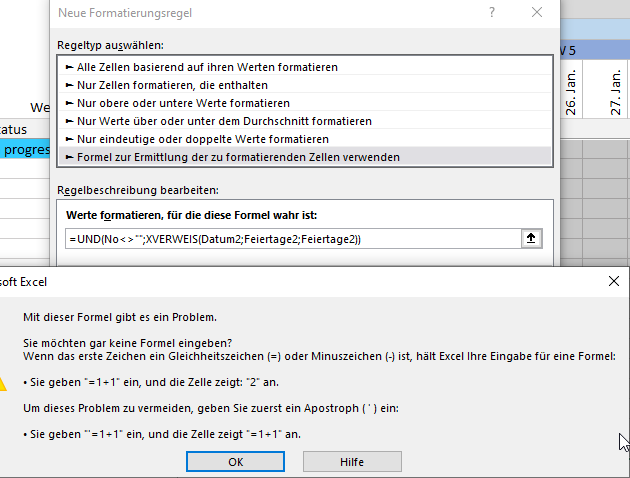Image resolution: width=630 pixels, height=478 pixels.
Task: Click 'Werte formatieren, für die diese Formel wahr ist:'
Action: [x=192, y=215]
